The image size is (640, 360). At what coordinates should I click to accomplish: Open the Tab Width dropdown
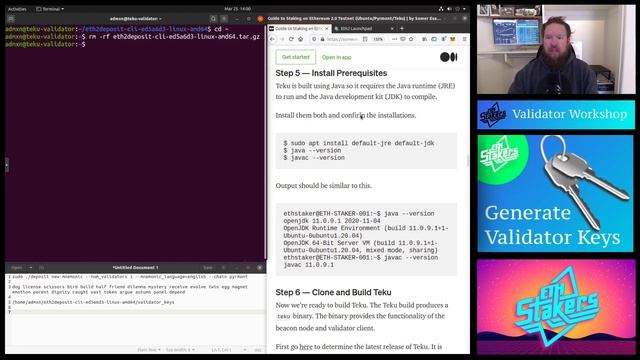tap(180, 350)
